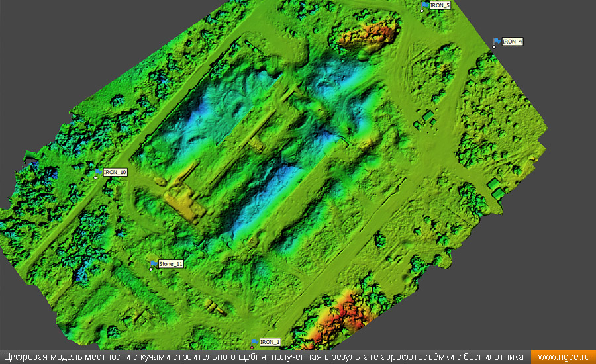Select the IRON_5 label text

pos(440,5)
